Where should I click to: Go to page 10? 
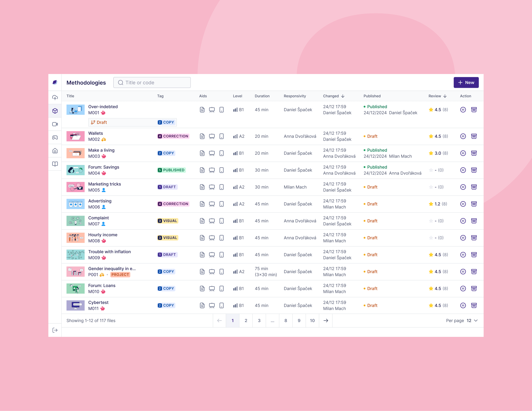click(x=312, y=320)
